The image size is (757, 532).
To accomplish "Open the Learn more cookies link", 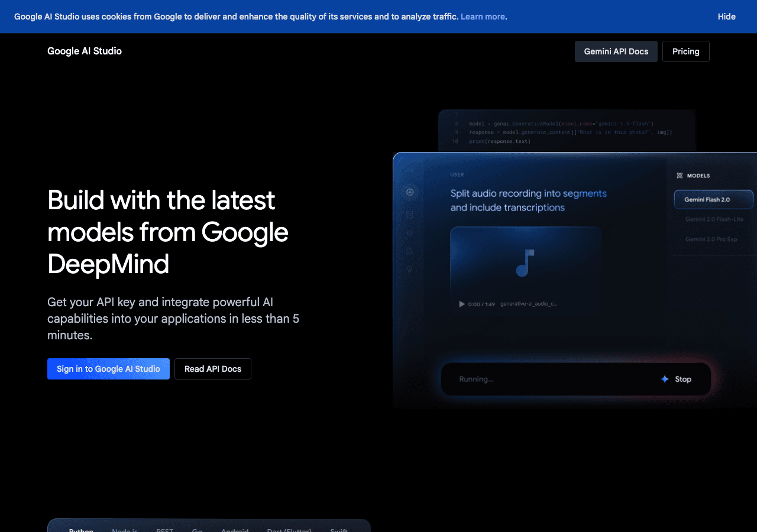I will 482,17.
